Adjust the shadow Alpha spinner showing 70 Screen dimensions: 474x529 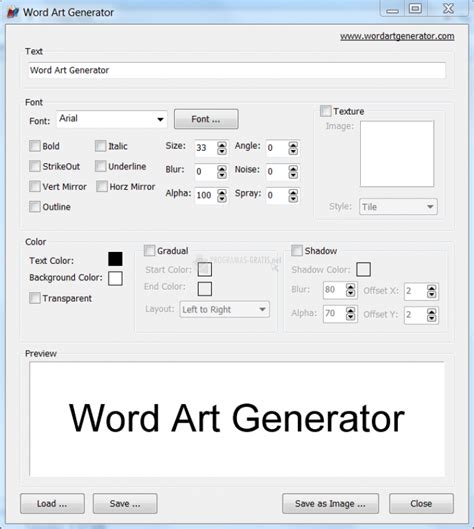coord(351,314)
